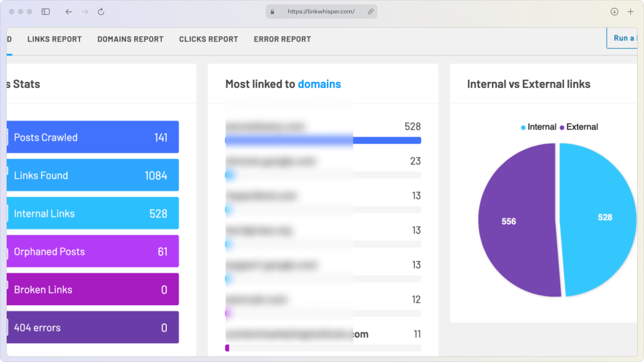Open the Clicks Report tab
The width and height of the screenshot is (644, 362).
point(208,39)
